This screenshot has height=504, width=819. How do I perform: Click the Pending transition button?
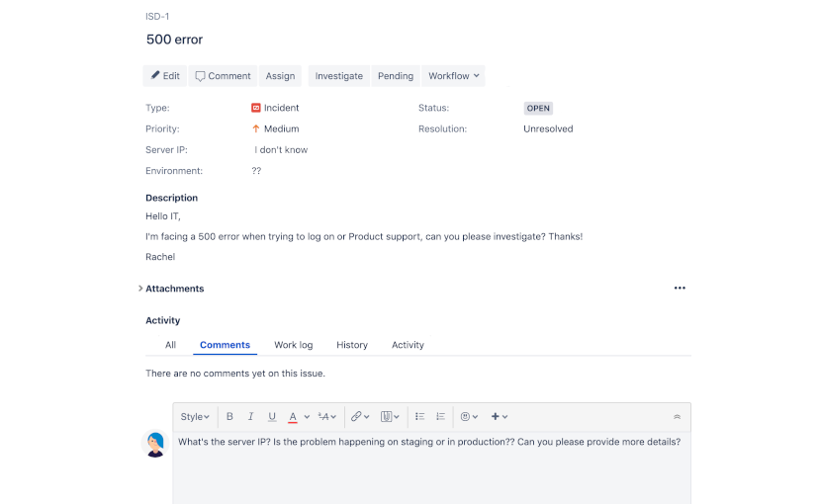pyautogui.click(x=396, y=76)
